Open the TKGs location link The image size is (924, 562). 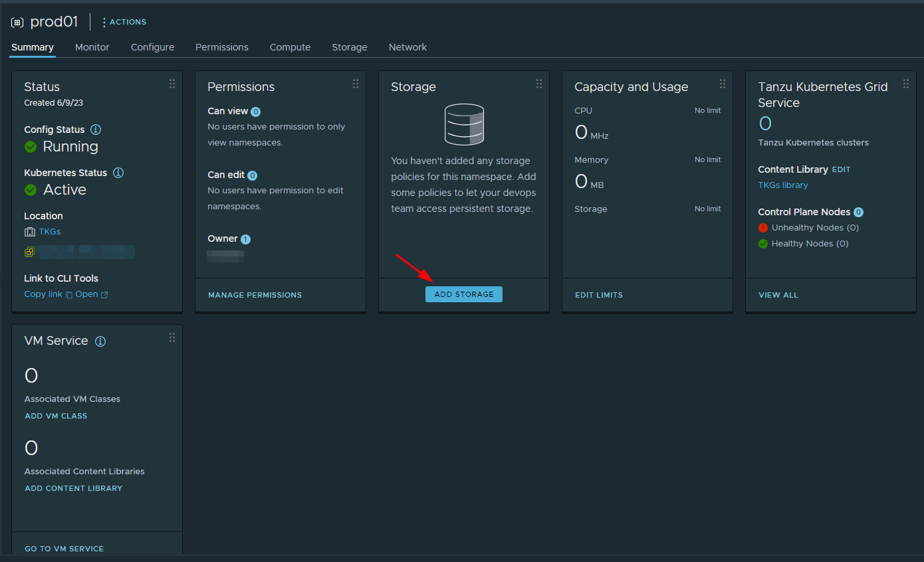coord(50,232)
